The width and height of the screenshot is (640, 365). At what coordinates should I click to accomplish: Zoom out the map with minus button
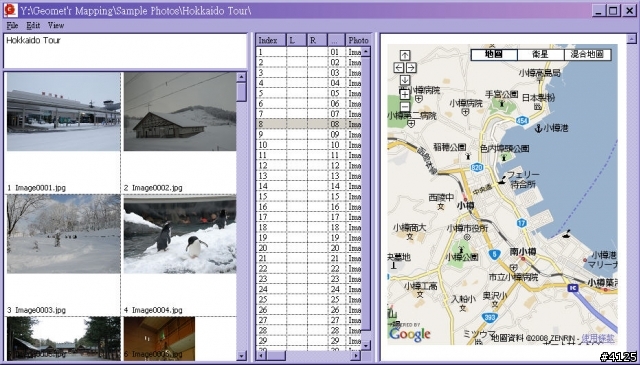(x=404, y=107)
